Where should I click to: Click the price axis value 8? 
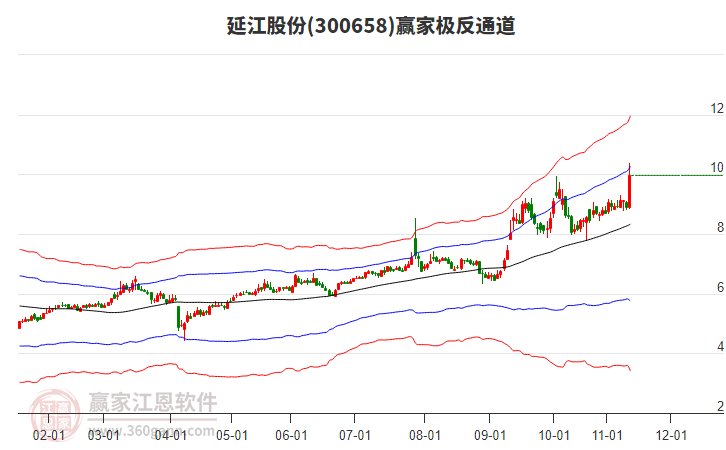pos(720,227)
